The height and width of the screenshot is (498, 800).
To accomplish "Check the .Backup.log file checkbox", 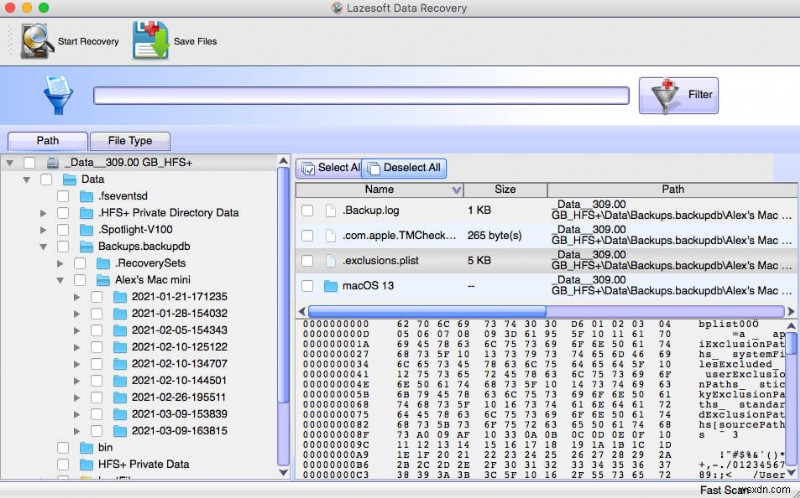I will coord(307,210).
